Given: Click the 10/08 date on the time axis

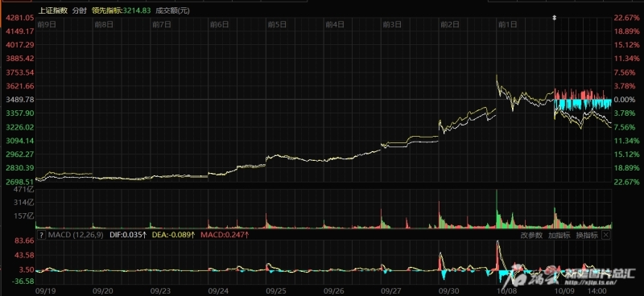Looking at the screenshot, I should pos(507,291).
